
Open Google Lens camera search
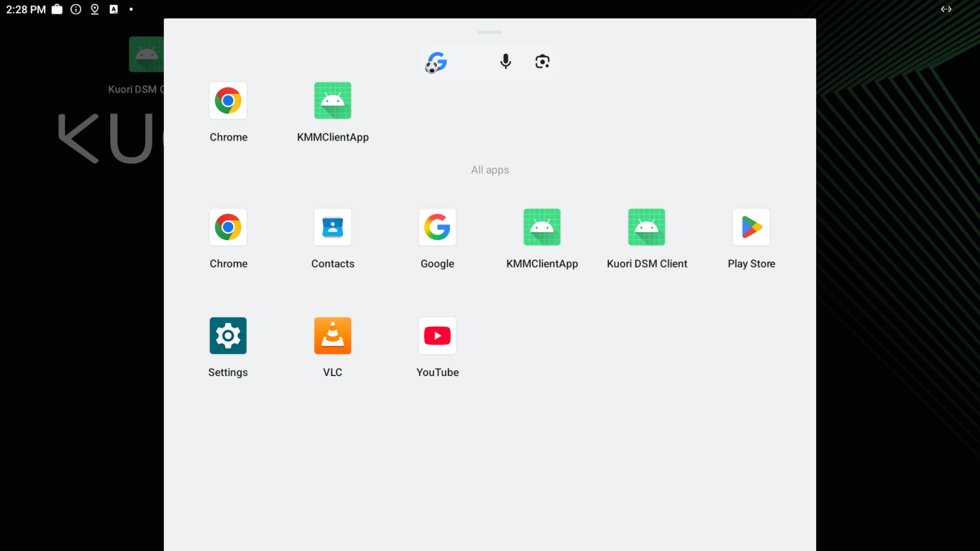coord(542,61)
